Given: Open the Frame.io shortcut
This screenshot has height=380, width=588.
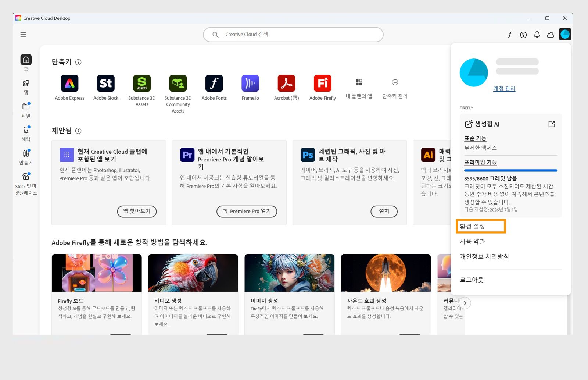Looking at the screenshot, I should pos(250,83).
